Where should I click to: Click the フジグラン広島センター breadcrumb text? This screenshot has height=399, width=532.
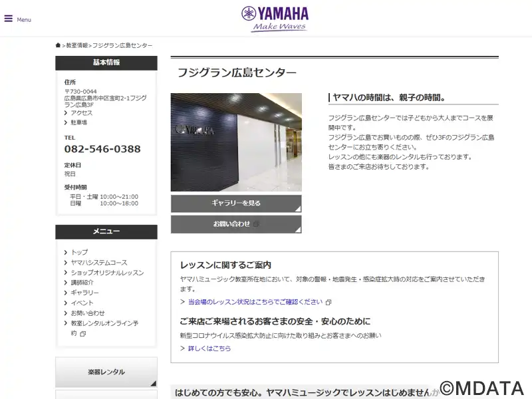coord(122,45)
